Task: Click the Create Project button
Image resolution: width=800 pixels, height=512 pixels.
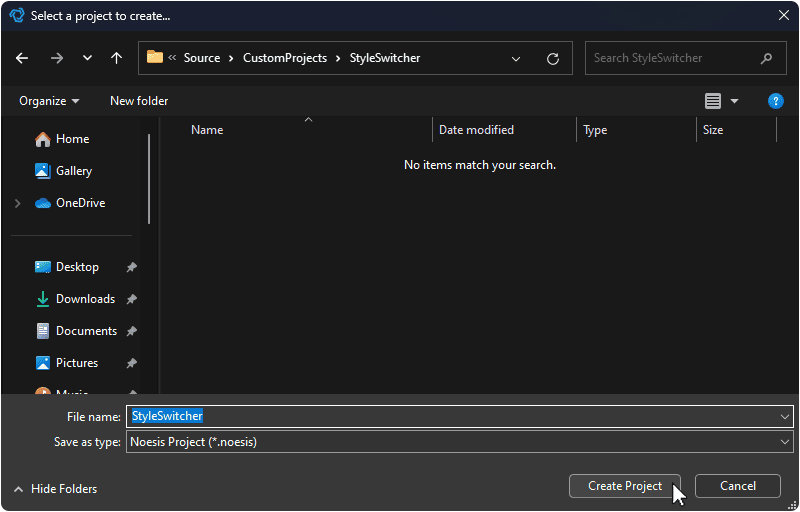Action: [x=625, y=486]
